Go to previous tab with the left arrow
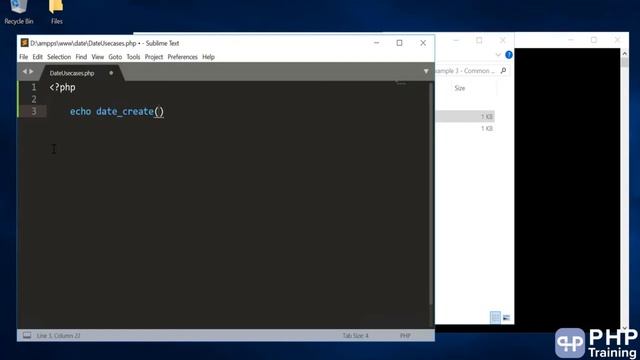 (x=24, y=71)
